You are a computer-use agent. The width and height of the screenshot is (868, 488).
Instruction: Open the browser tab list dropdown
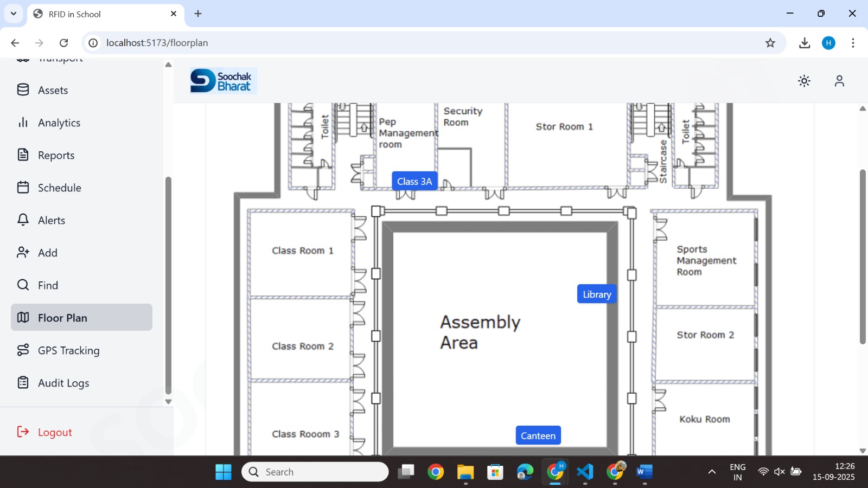point(14,14)
